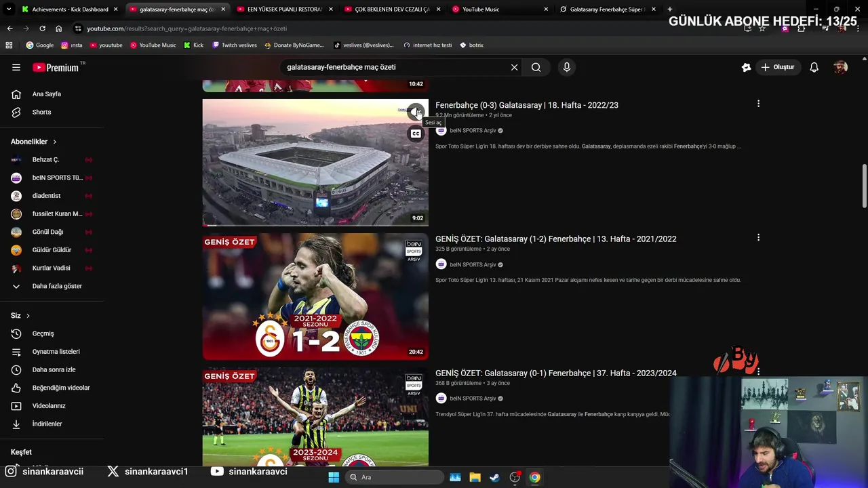Play the stadium aerial video thumbnail
The image size is (868, 488).
[315, 163]
